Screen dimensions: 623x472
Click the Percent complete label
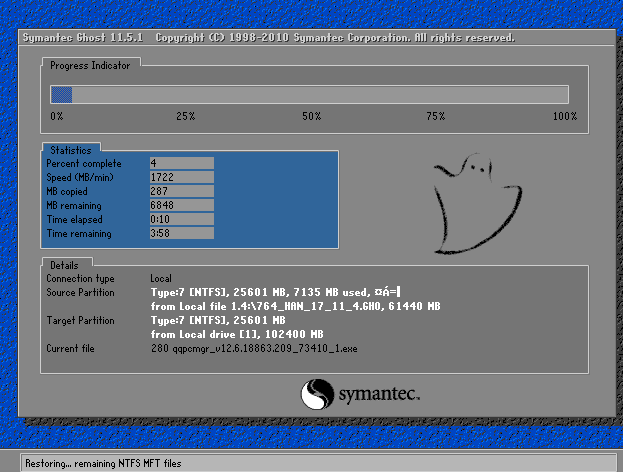point(84,164)
